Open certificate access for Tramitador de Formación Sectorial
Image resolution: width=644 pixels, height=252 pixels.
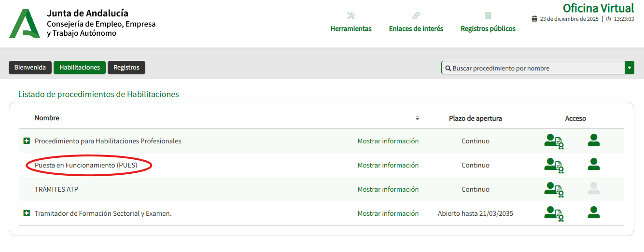tap(554, 213)
